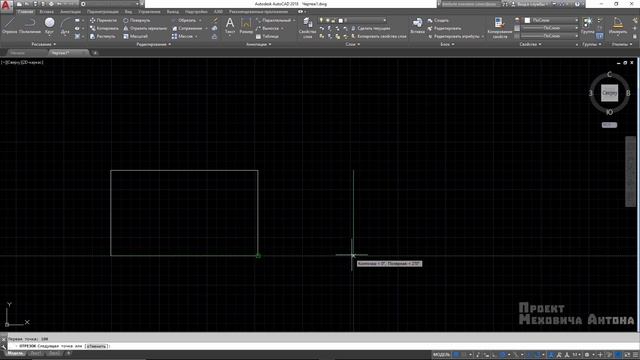This screenshot has height=360, width=640.
Task: Click the AutoCAD application menu logo
Action: click(x=6, y=6)
